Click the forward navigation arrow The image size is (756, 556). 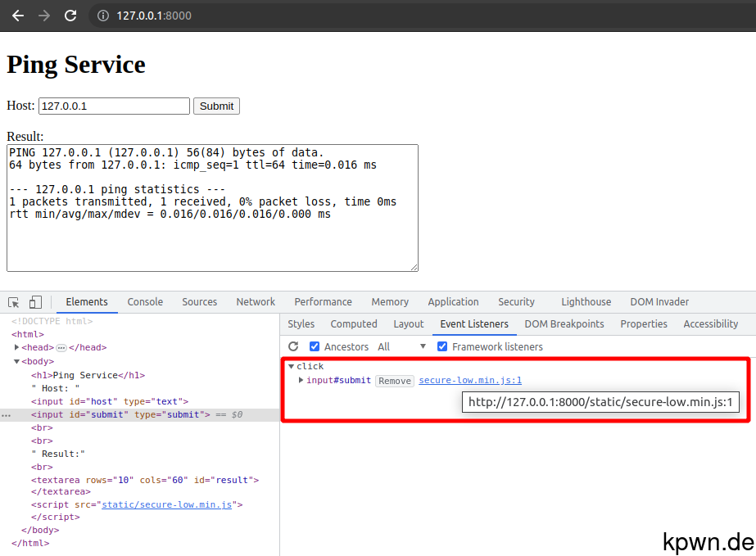[x=44, y=15]
